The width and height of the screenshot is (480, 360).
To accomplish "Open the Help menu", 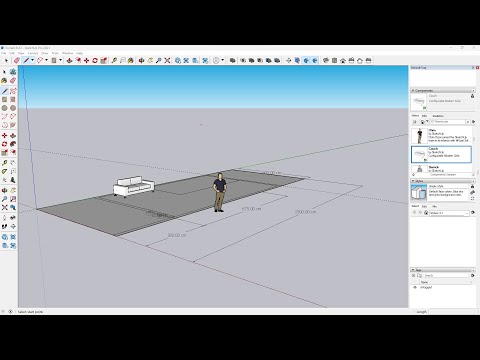I will coord(79,53).
